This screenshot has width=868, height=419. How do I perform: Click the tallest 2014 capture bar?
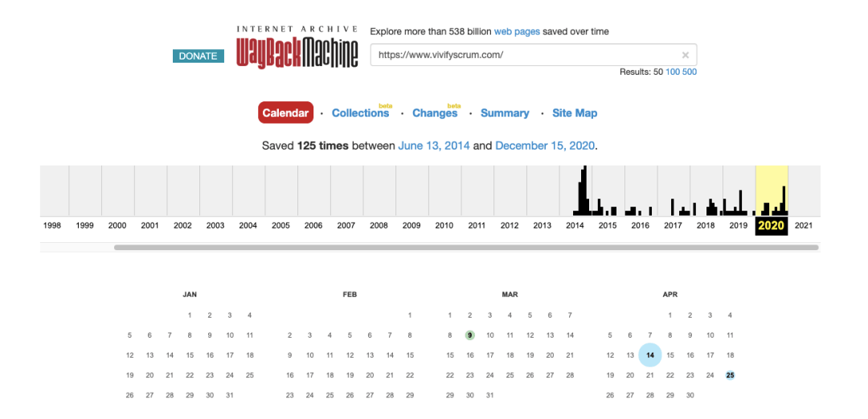(583, 190)
